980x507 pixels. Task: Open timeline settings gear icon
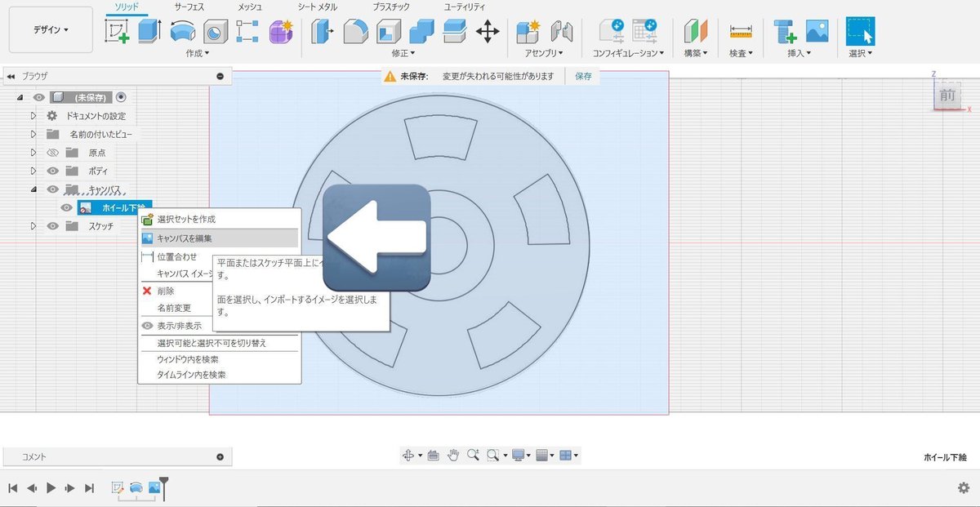point(964,487)
